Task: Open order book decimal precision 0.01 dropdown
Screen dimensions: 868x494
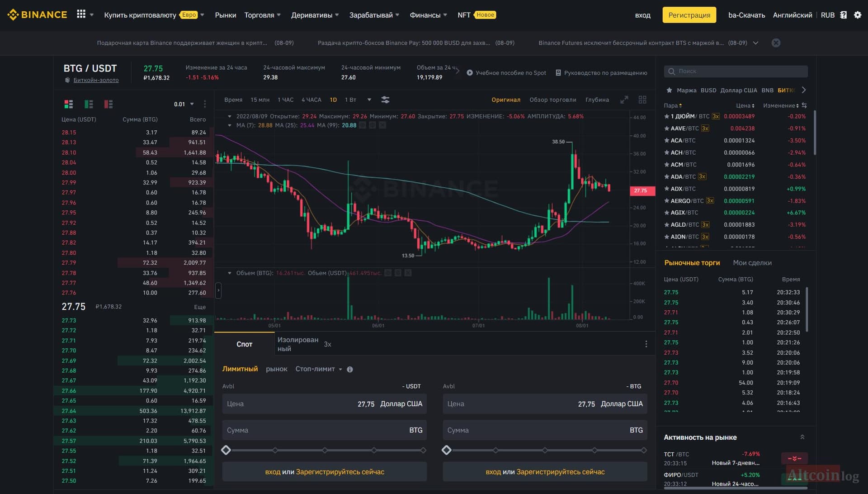Action: (184, 104)
